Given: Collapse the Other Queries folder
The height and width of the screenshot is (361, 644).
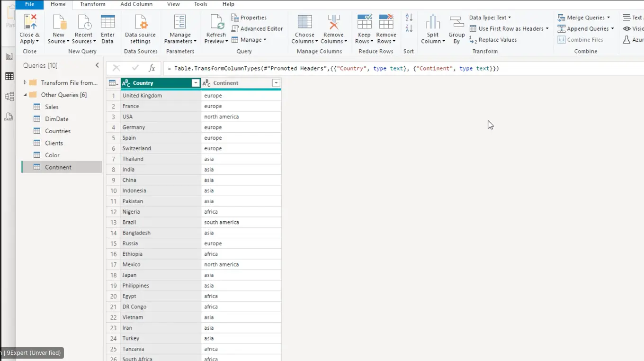Looking at the screenshot, I should pos(25,95).
